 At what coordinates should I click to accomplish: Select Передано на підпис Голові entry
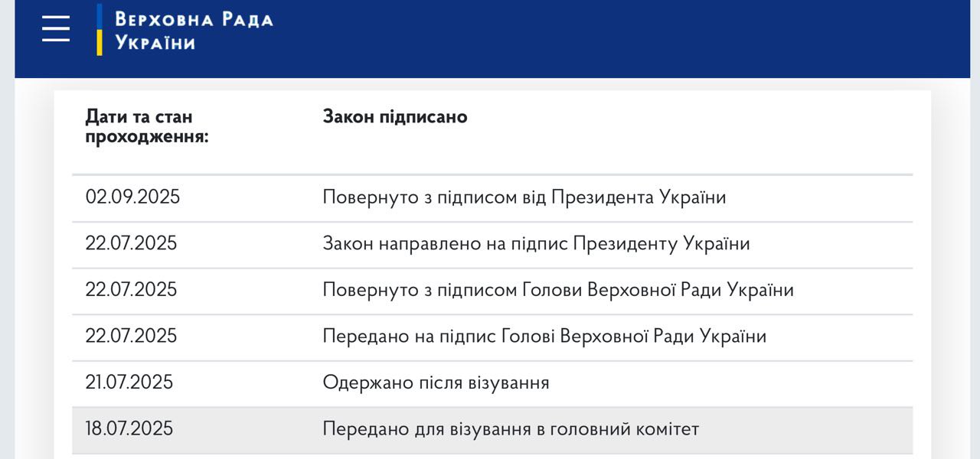(x=544, y=337)
